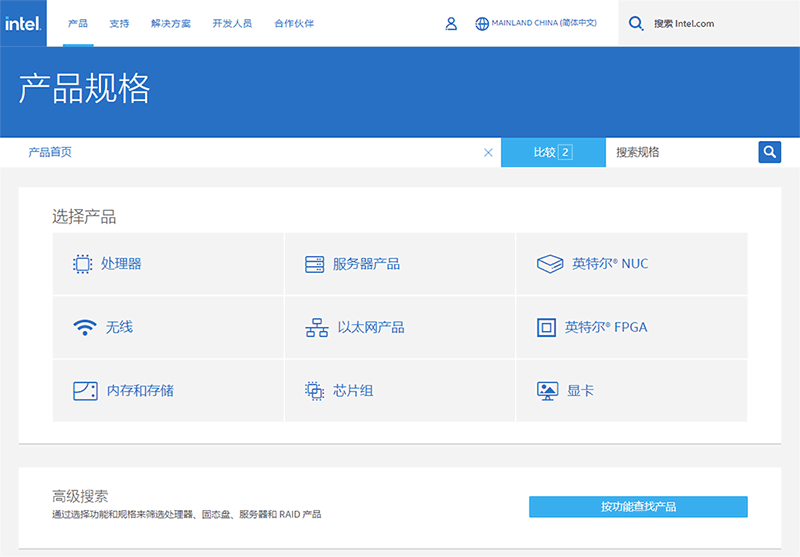Click the Intel FPGA square icon
This screenshot has width=800, height=557.
pyautogui.click(x=546, y=327)
